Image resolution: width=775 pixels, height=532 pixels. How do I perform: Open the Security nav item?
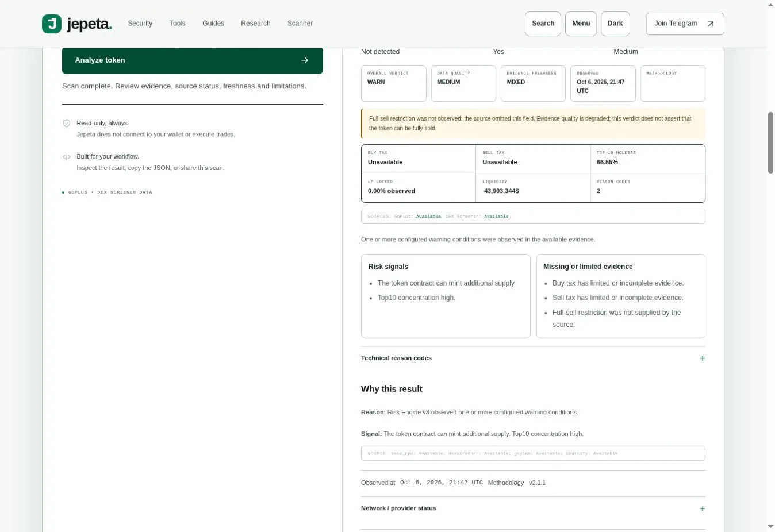tap(140, 24)
